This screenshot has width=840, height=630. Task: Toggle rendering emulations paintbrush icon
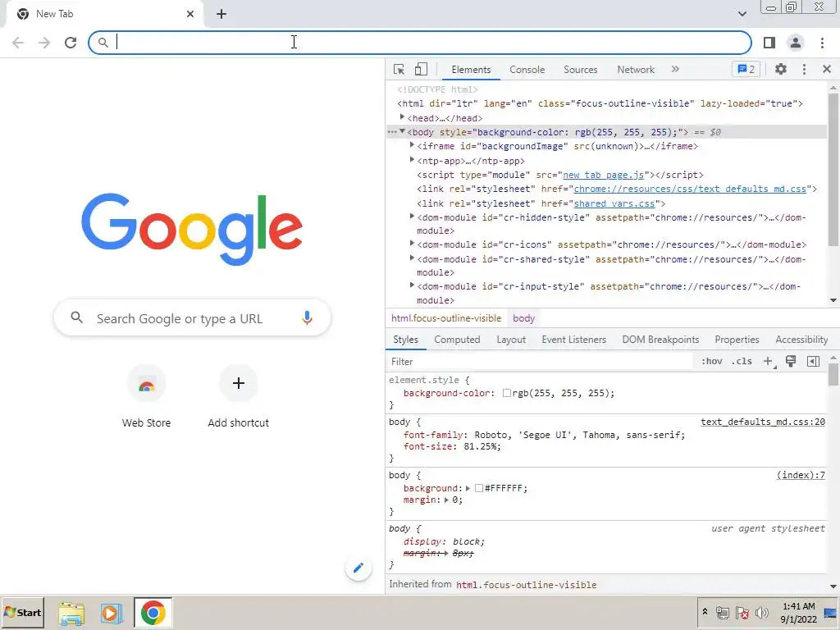click(791, 361)
